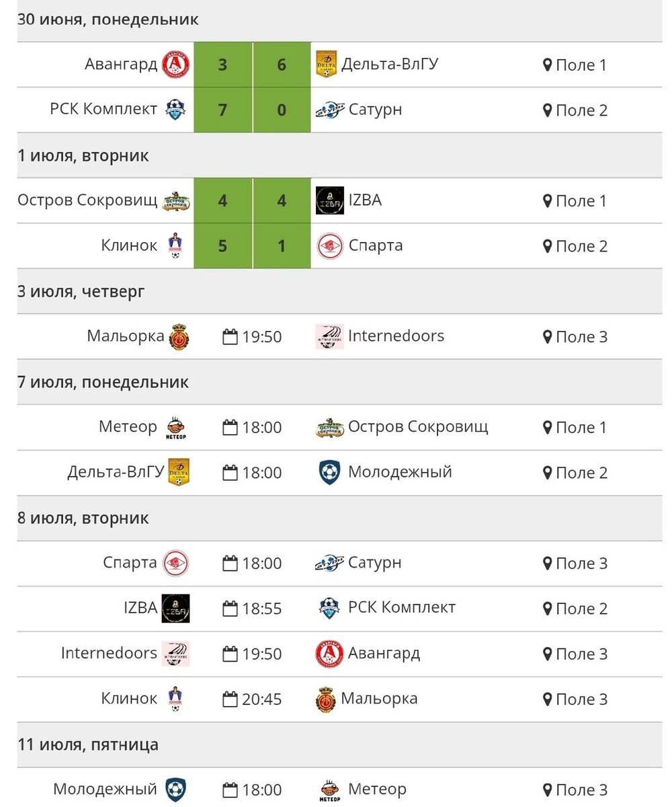The height and width of the screenshot is (807, 672).
Task: Click the location pin for Авангард match field
Action: pos(547,65)
